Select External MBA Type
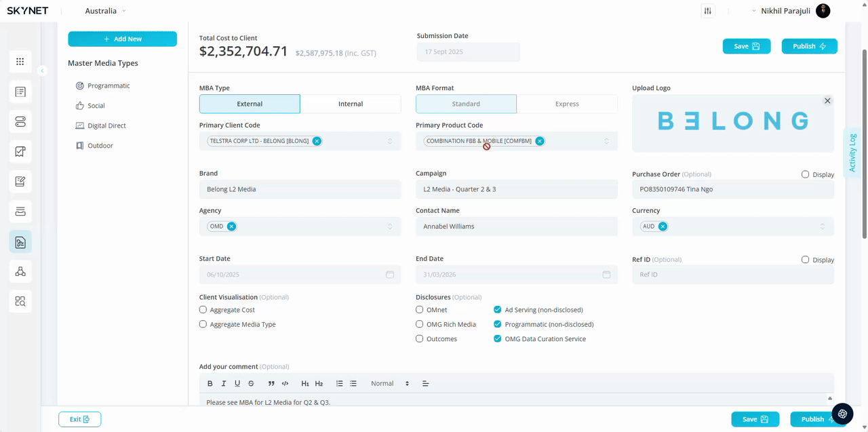The width and height of the screenshot is (868, 432). 250,104
